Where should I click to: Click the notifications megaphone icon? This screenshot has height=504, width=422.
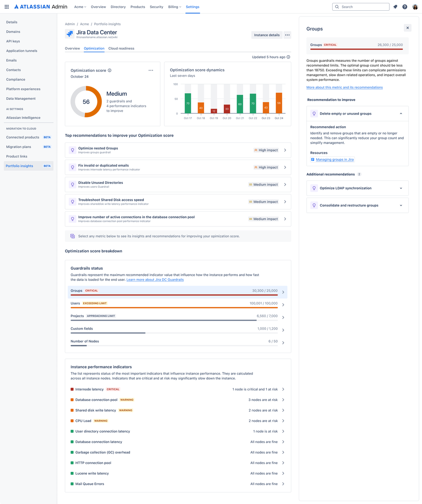[x=395, y=7]
